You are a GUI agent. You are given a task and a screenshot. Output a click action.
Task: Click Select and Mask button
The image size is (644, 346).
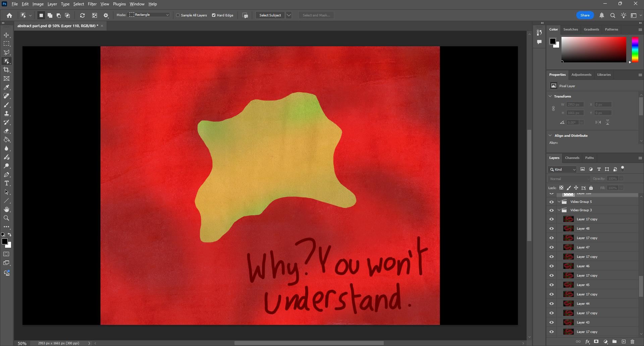pyautogui.click(x=316, y=15)
